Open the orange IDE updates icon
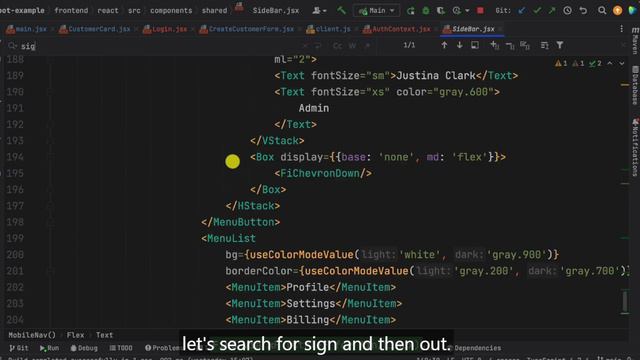This screenshot has width=640, height=360. 617,11
